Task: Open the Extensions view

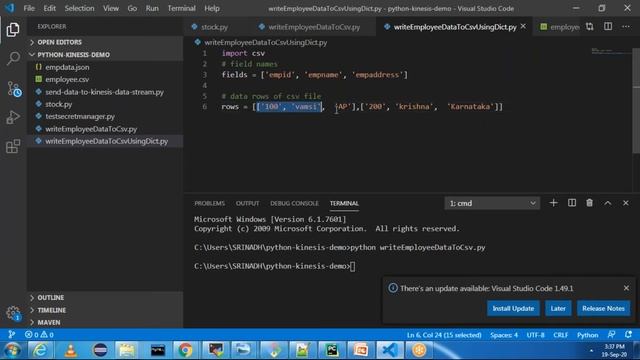Action: point(13,146)
